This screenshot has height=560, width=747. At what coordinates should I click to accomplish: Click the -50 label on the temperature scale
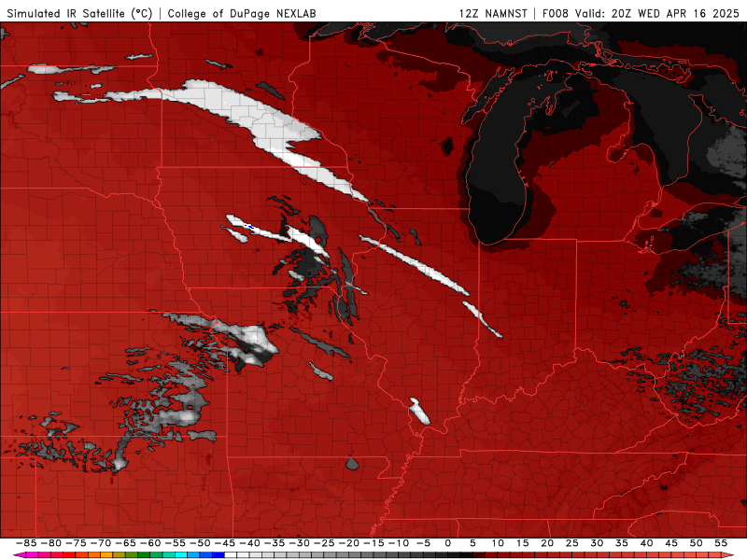[200, 543]
